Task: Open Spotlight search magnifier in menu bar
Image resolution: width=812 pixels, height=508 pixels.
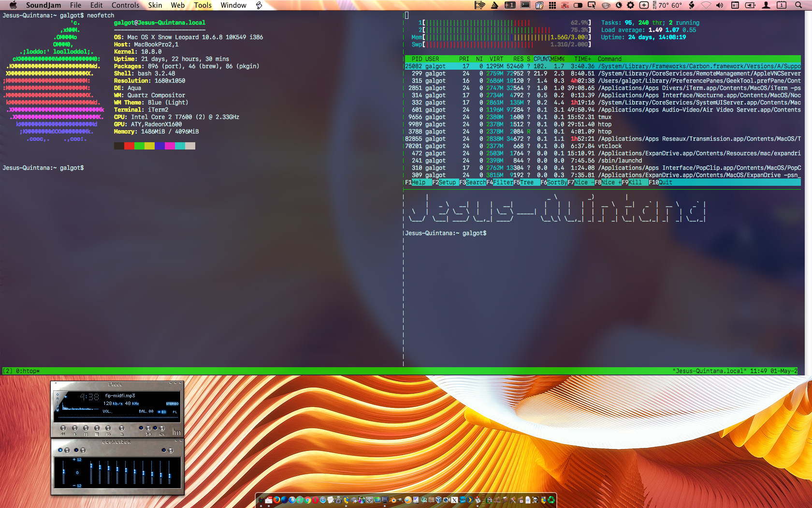Action: pos(798,5)
